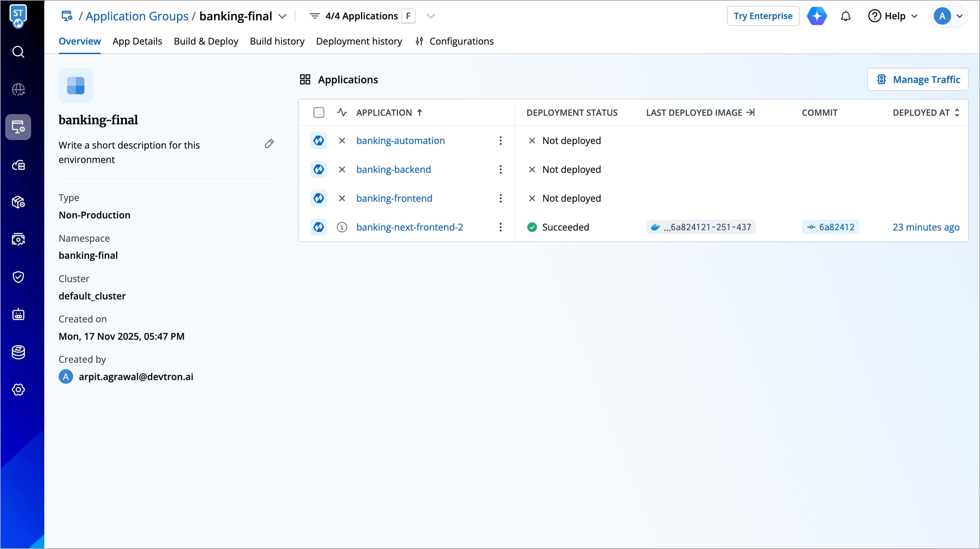
Task: Toggle Application column sort arrow
Action: pyautogui.click(x=420, y=113)
